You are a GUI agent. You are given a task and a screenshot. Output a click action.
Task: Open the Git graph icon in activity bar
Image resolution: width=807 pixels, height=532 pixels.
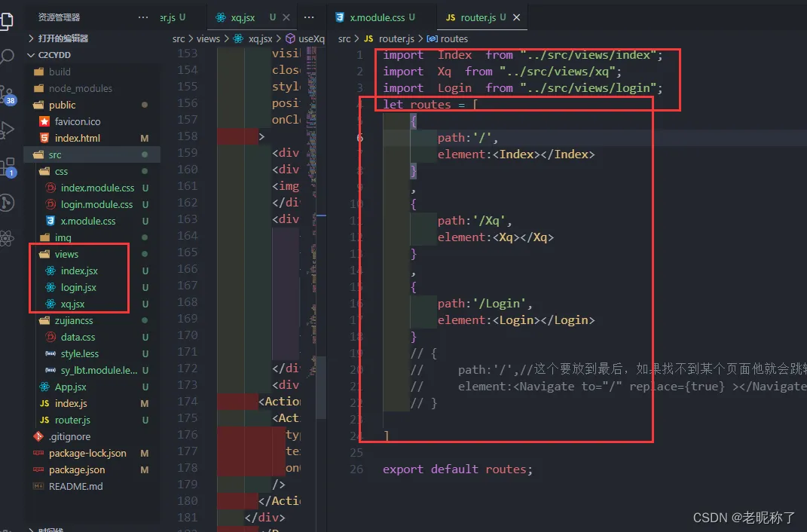(7, 202)
